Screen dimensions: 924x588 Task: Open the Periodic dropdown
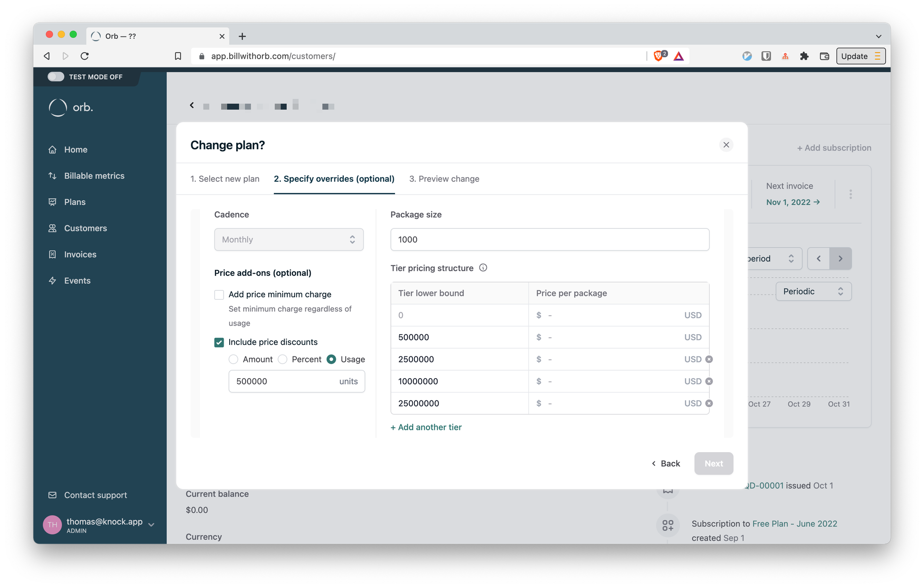click(813, 291)
